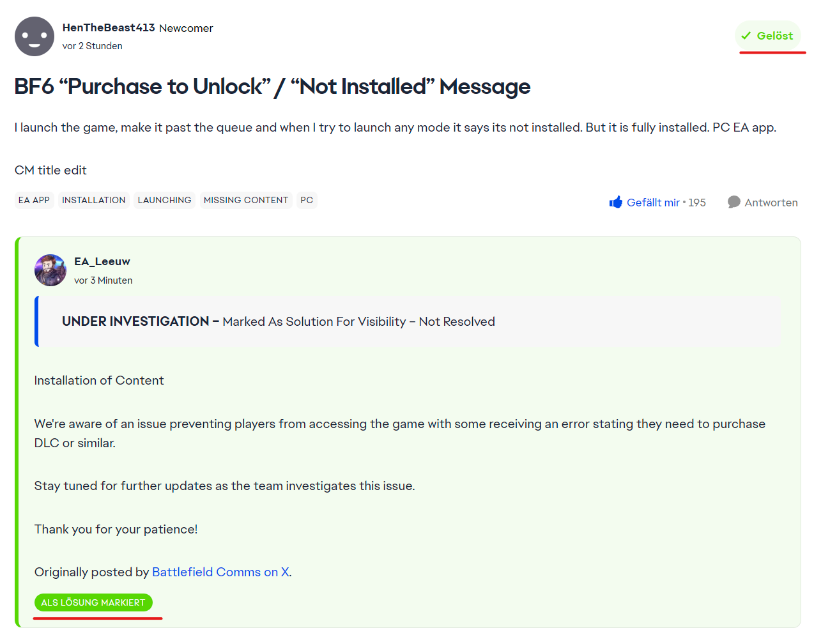Open EA_Leeuw's profile avatar picture
The height and width of the screenshot is (644, 814).
50,270
